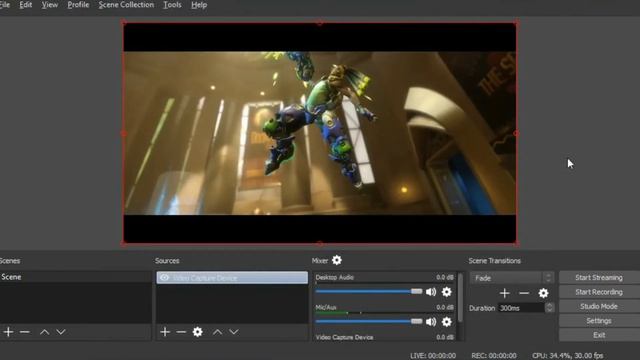The image size is (640, 360).
Task: Open the Tools menu
Action: coord(172,5)
